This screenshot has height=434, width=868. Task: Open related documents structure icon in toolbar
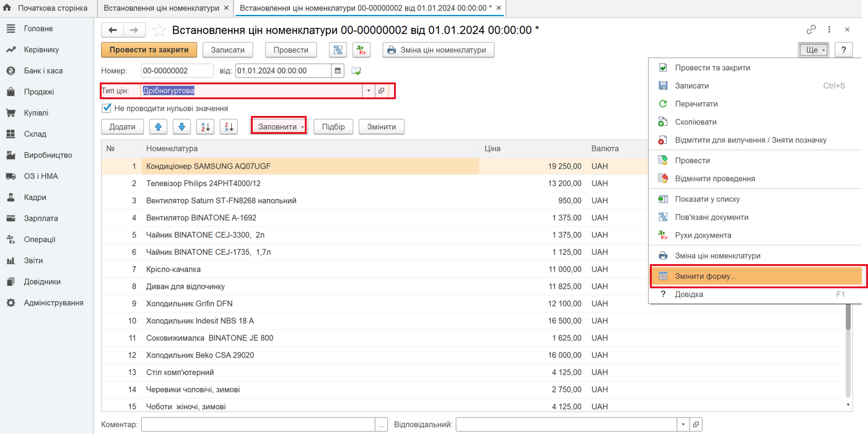click(338, 50)
